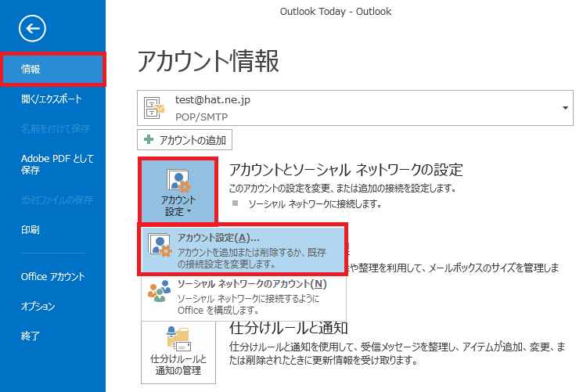Click ソーシャル ネットワークに接続します link
This screenshot has height=392, width=583.
[x=315, y=203]
